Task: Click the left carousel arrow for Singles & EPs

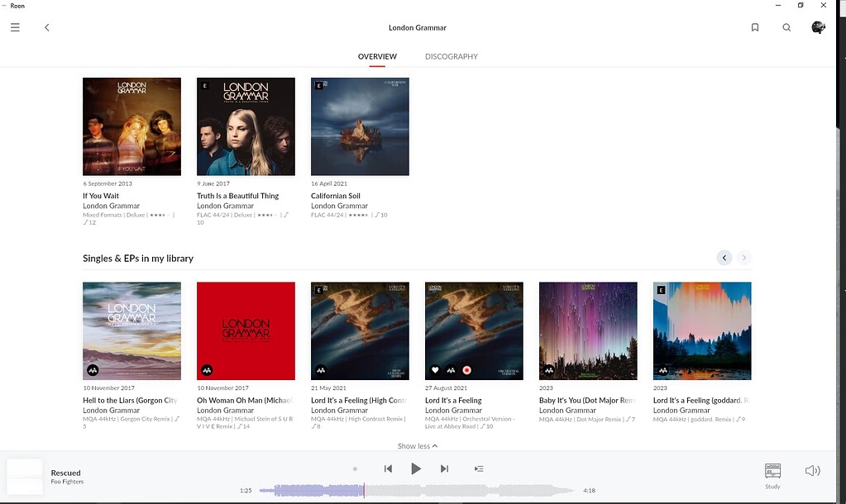Action: point(724,257)
